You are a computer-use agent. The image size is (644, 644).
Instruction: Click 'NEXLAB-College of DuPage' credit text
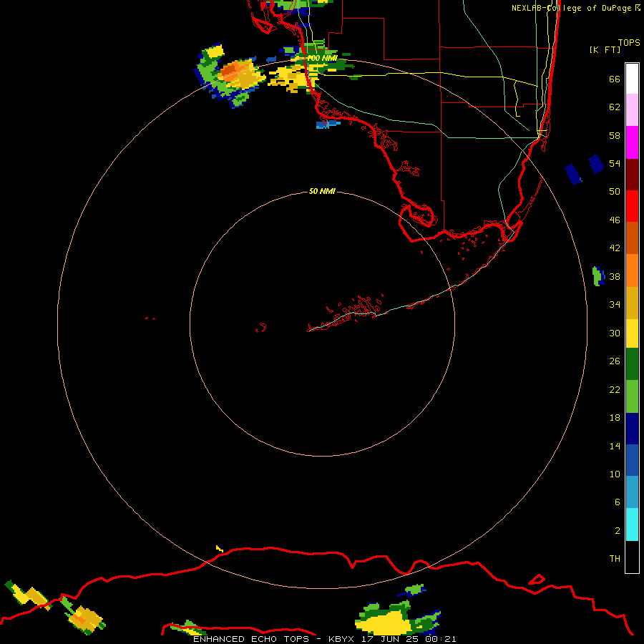pos(571,8)
